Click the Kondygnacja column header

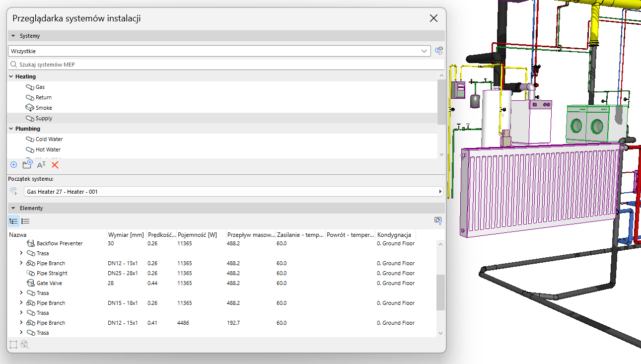395,234
